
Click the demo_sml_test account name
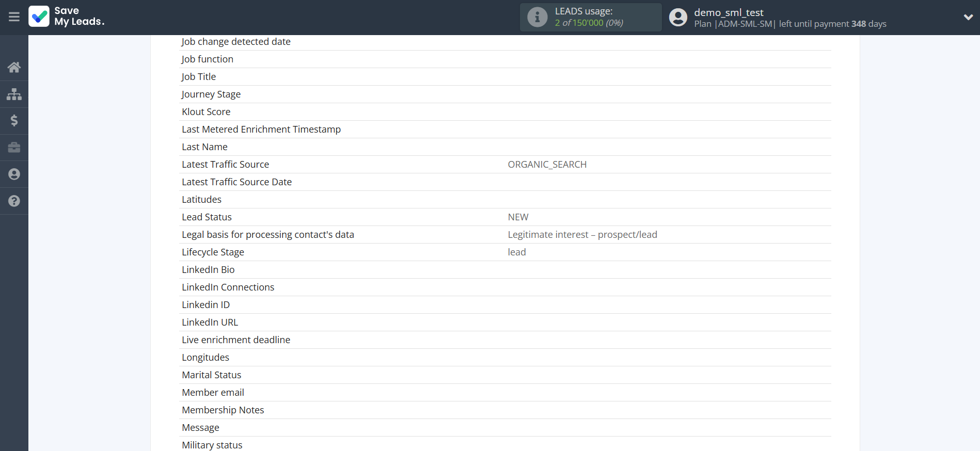pos(728,12)
